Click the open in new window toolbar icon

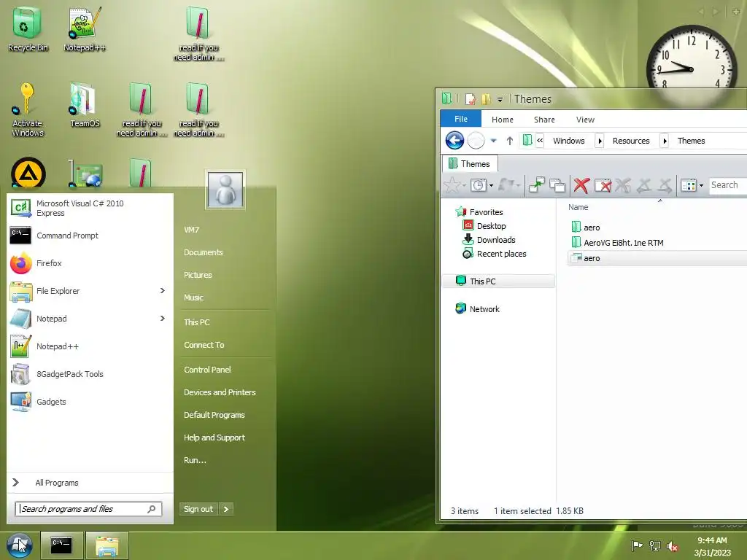coord(536,184)
